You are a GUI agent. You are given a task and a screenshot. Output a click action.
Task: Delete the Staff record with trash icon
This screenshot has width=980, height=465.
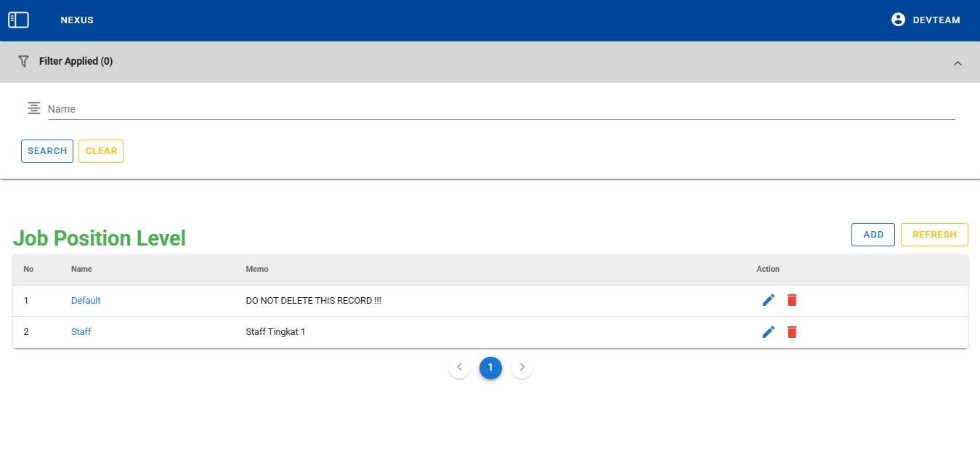pos(792,332)
